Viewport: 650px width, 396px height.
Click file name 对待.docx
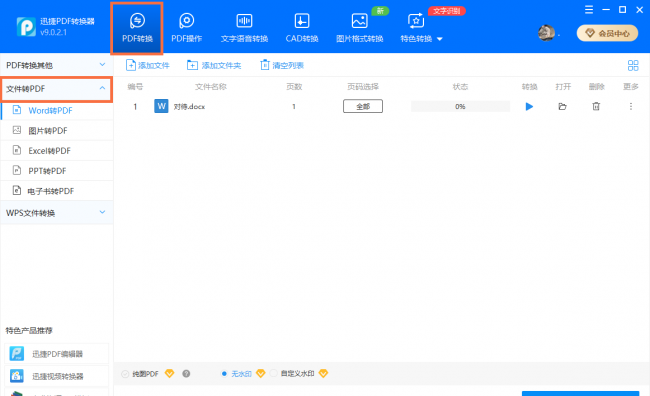[x=189, y=107]
